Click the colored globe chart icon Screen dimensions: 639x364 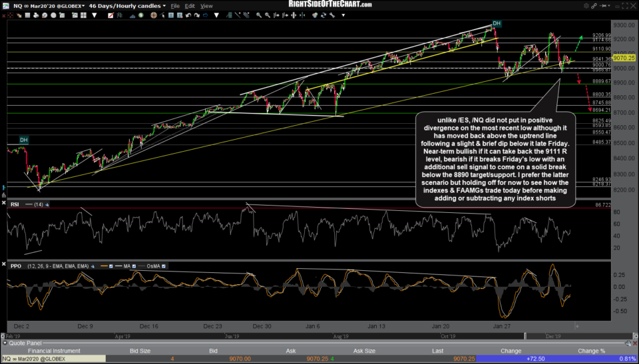315,15
